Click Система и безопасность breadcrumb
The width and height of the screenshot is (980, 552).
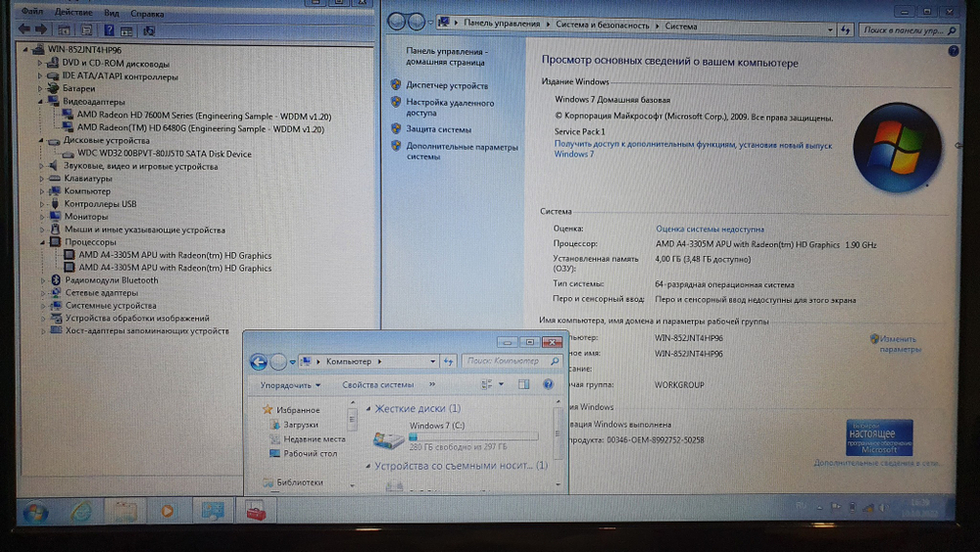(603, 25)
